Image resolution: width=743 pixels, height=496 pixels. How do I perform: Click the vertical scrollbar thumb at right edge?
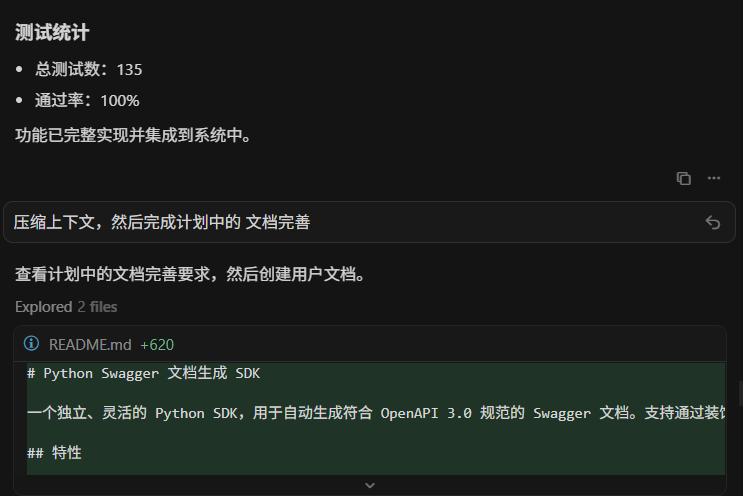pos(741,393)
